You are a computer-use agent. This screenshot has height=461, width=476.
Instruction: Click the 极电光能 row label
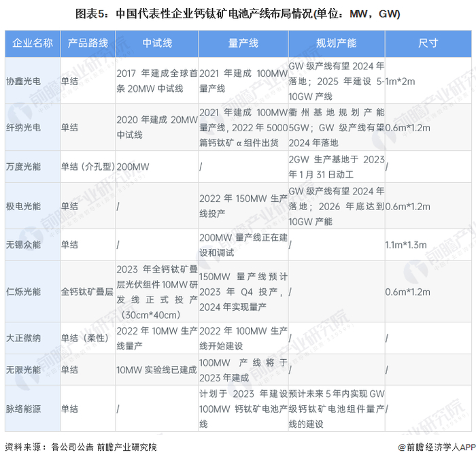[x=33, y=206]
